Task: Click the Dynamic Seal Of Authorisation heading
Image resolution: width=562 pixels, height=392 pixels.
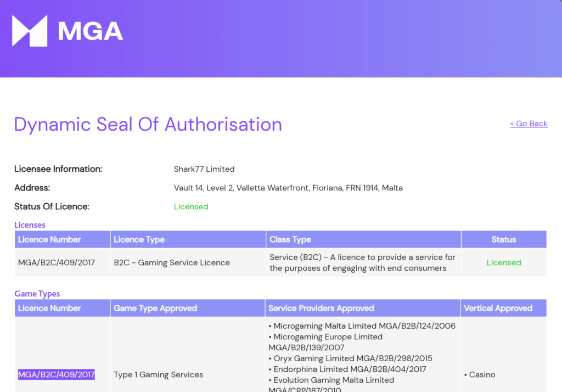Action: [148, 125]
